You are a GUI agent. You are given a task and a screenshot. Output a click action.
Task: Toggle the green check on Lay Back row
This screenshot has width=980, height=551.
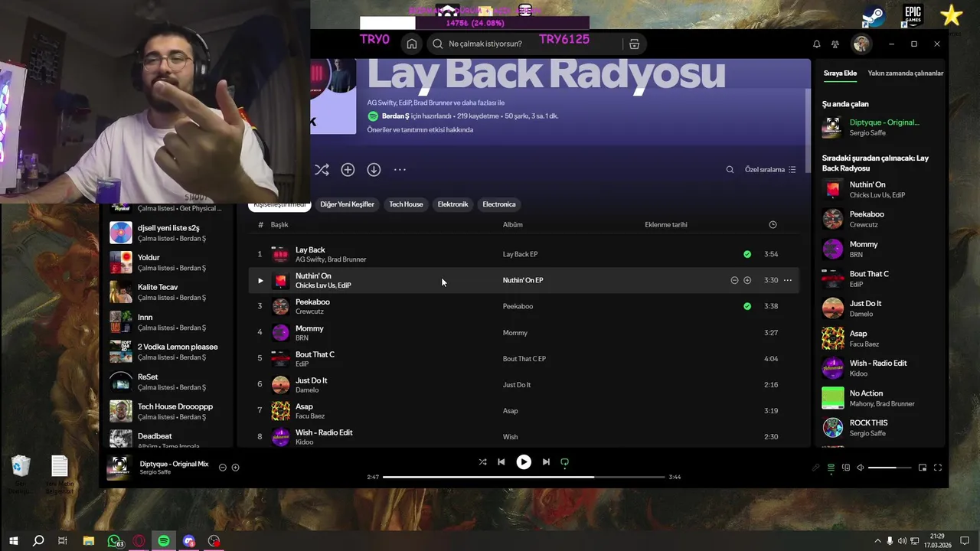[x=747, y=254]
